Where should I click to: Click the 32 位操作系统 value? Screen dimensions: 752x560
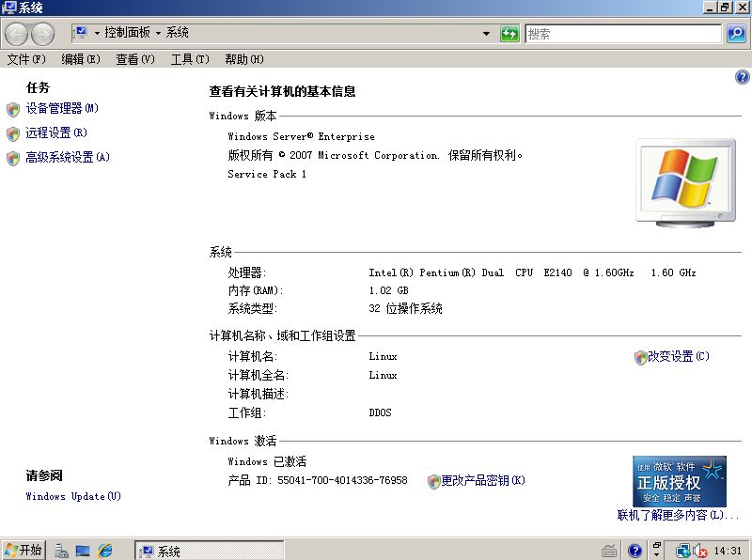(406, 308)
